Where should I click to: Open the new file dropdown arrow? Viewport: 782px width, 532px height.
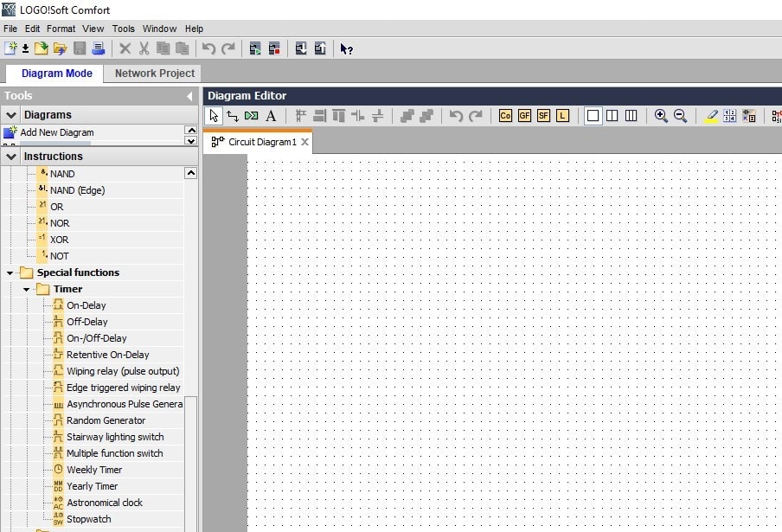point(25,48)
